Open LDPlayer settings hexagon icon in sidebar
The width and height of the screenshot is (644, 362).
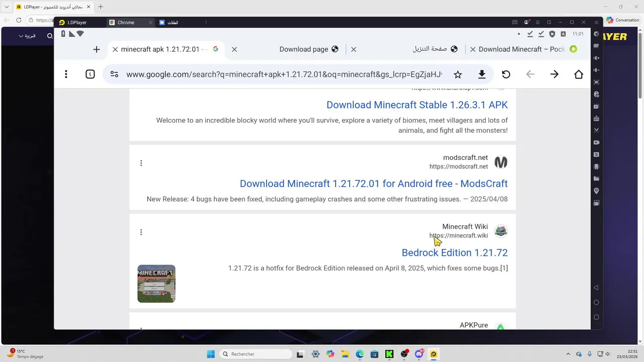(596, 34)
